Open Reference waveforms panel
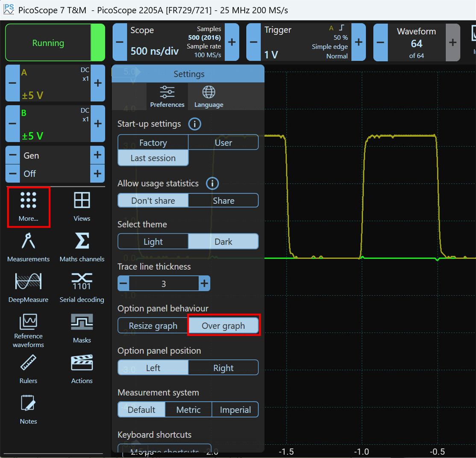 (29, 331)
